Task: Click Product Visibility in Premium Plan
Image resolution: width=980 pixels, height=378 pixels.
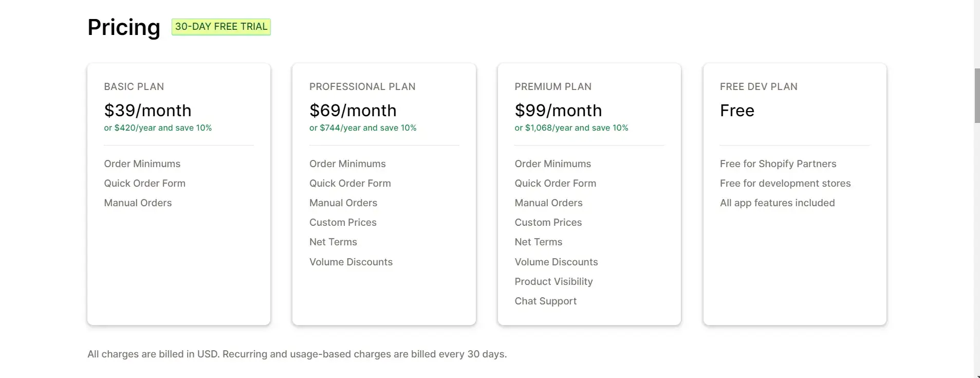Action: [553, 282]
